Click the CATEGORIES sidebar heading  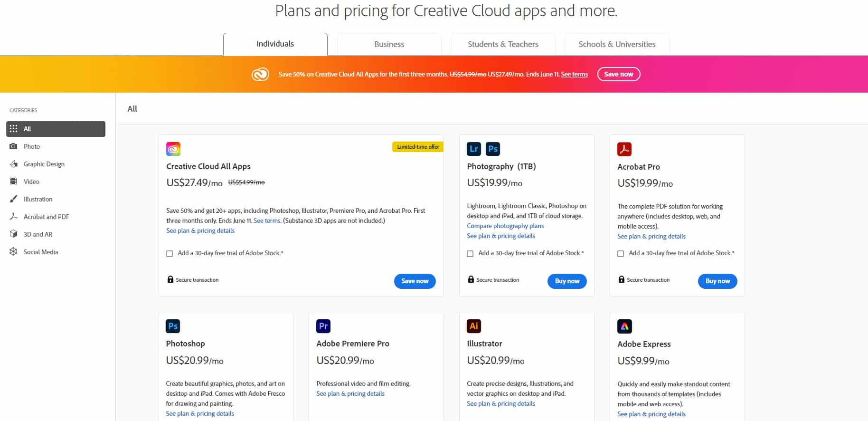(x=23, y=110)
